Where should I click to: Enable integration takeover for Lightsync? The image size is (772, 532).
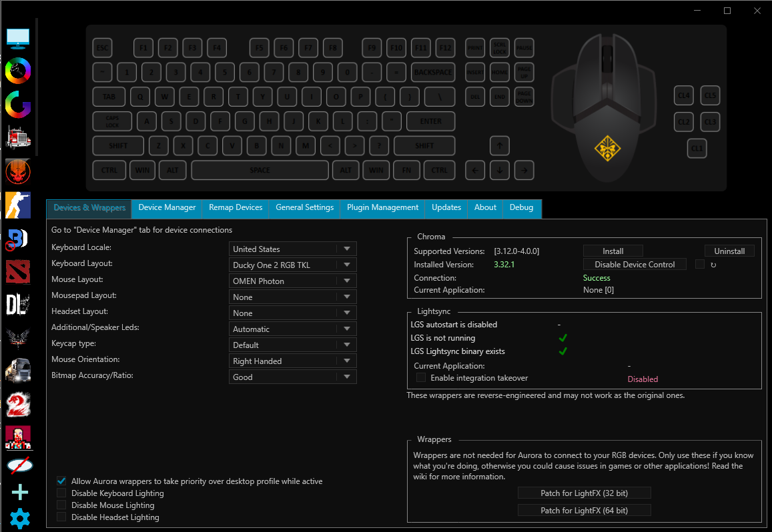tap(421, 377)
